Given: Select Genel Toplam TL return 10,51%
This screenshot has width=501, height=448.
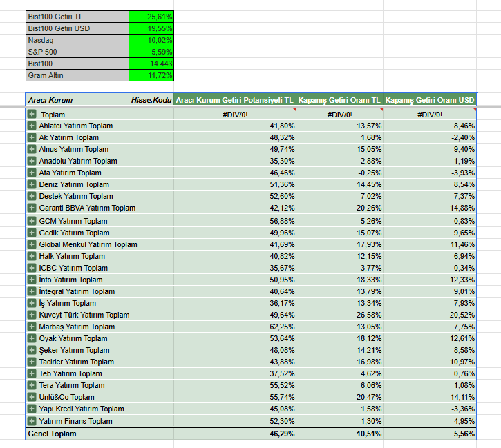Looking at the screenshot, I should pos(339,434).
